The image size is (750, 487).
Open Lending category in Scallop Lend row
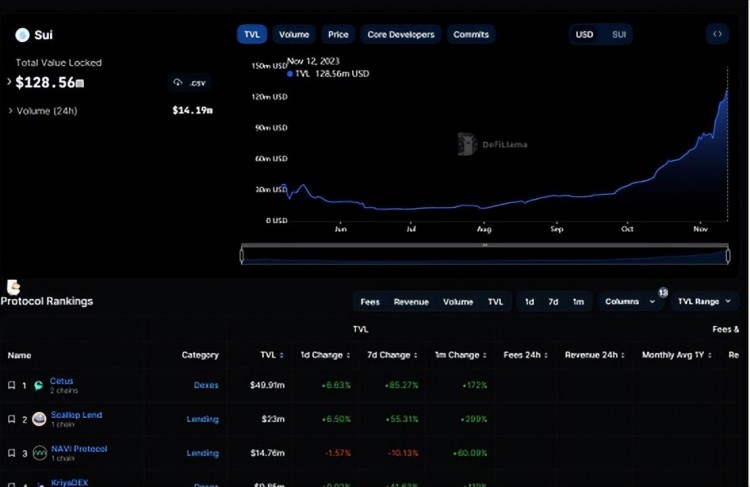coord(202,419)
